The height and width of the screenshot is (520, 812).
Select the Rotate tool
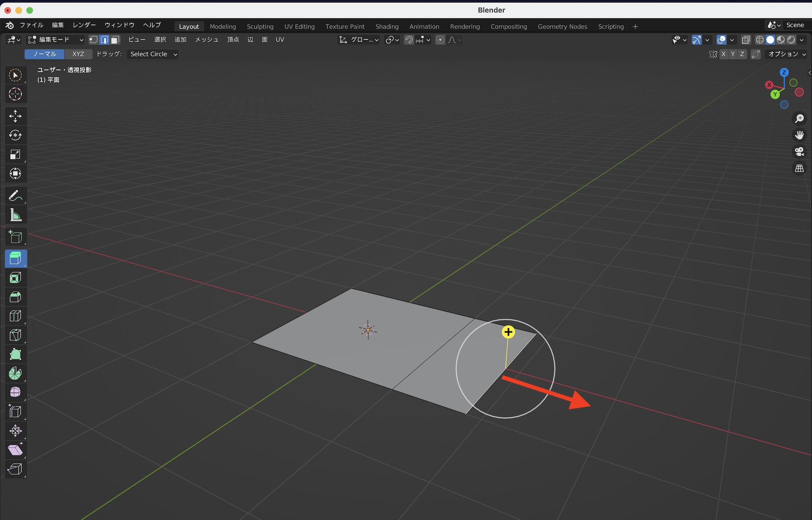click(15, 135)
